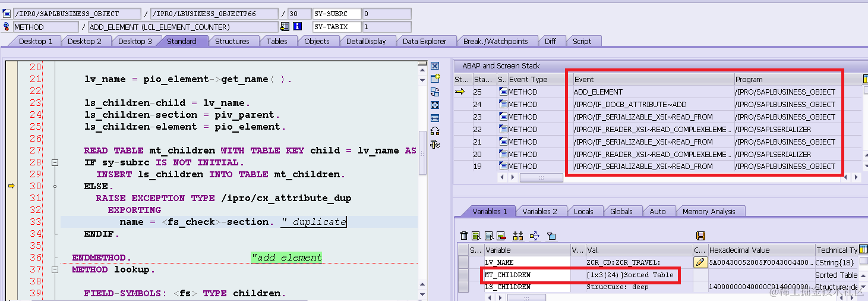The width and height of the screenshot is (868, 301).
Task: Open the Locals tab
Action: [x=583, y=211]
